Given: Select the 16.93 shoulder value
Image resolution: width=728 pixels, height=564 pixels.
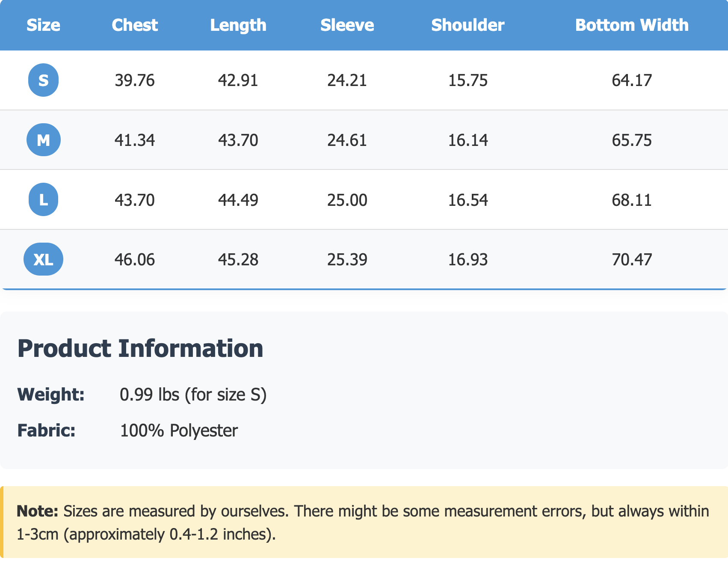Looking at the screenshot, I should tap(468, 260).
